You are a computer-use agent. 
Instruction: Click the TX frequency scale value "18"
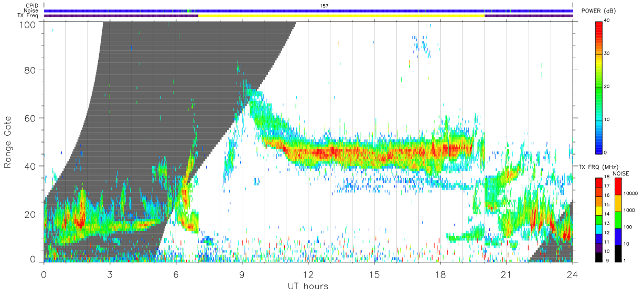click(607, 178)
